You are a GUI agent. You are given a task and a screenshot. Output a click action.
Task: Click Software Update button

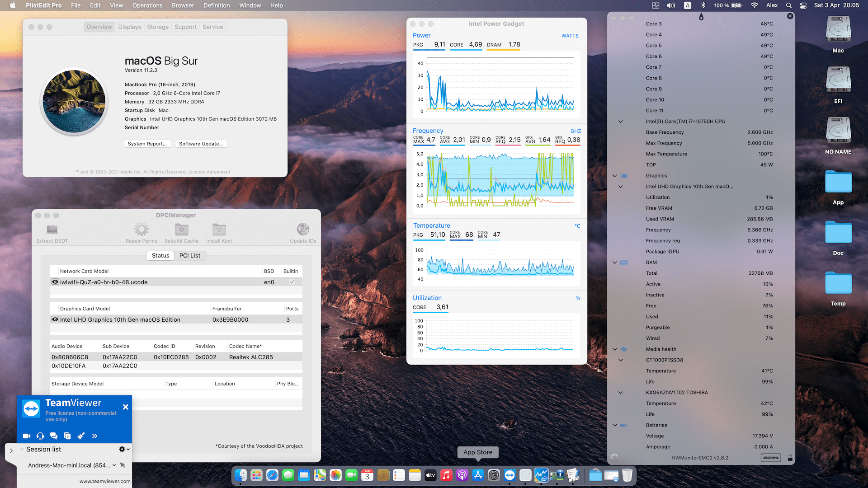tap(201, 144)
